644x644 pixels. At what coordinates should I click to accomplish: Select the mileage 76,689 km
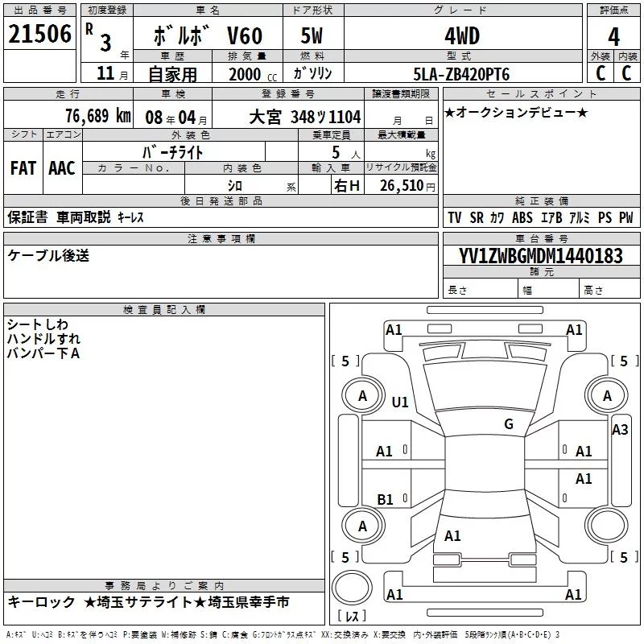pos(98,116)
